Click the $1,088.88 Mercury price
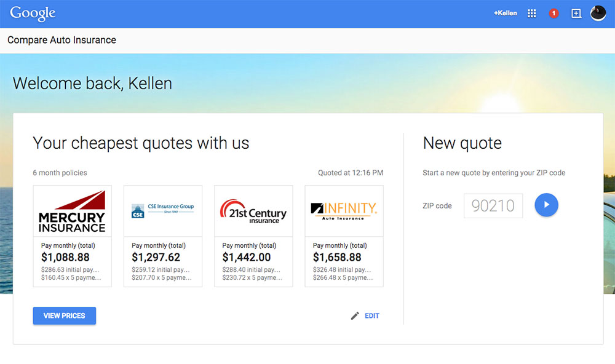Screen dimensions: 615x364 coord(65,257)
